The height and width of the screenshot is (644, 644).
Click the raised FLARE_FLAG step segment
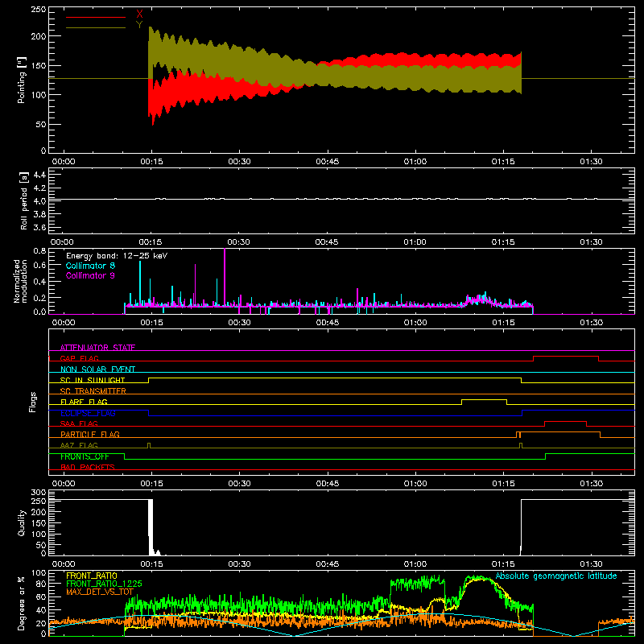pyautogui.click(x=485, y=399)
